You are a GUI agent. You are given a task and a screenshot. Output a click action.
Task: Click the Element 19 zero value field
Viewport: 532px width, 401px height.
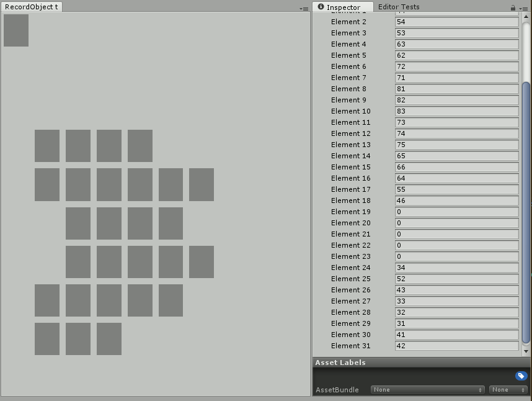click(457, 212)
